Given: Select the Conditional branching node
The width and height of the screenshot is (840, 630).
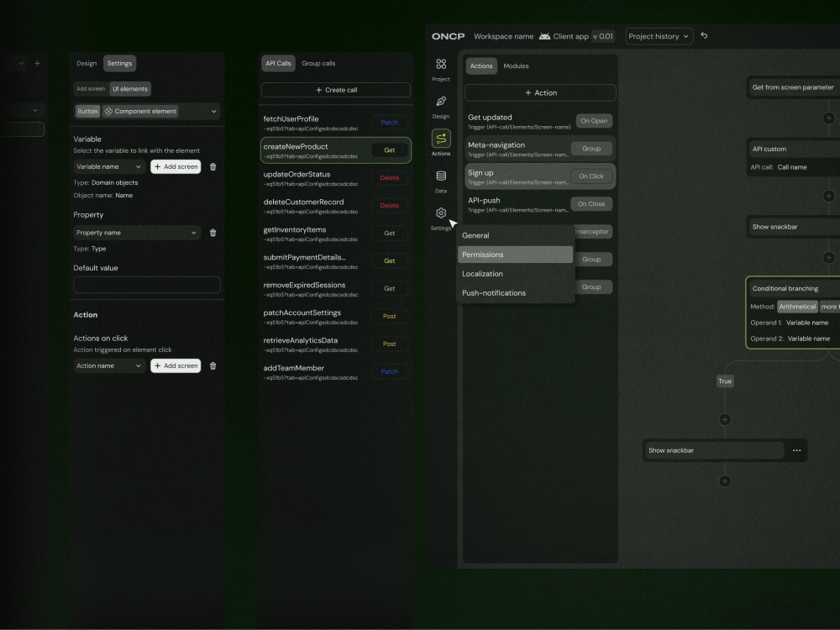Looking at the screenshot, I should click(x=793, y=312).
